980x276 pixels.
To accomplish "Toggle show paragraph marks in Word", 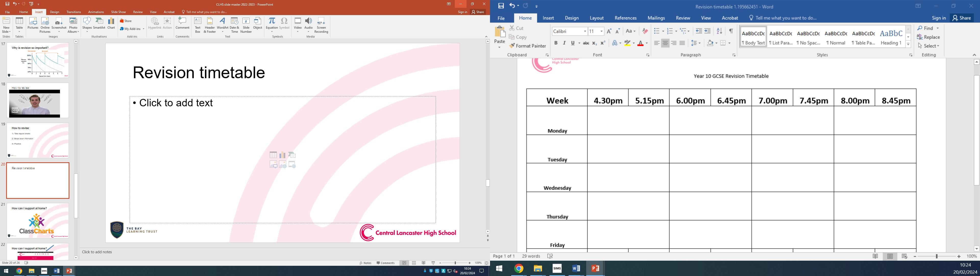I will tap(731, 31).
